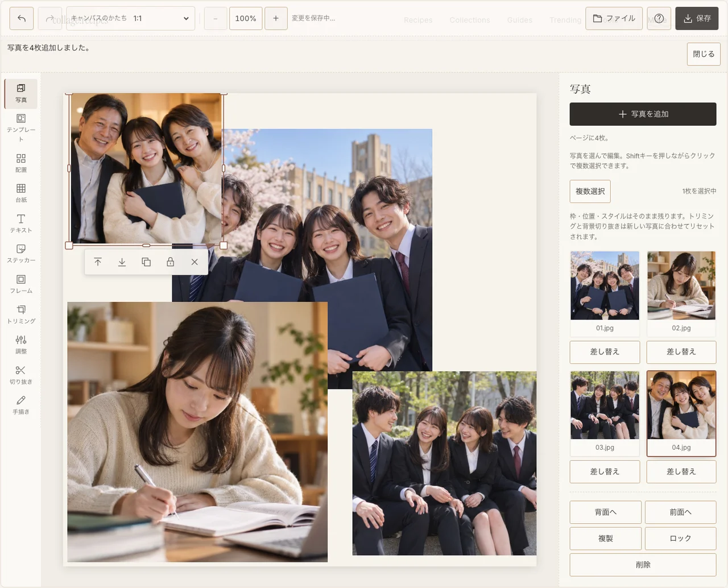Open the help question mark button
This screenshot has height=588, width=728.
[659, 18]
